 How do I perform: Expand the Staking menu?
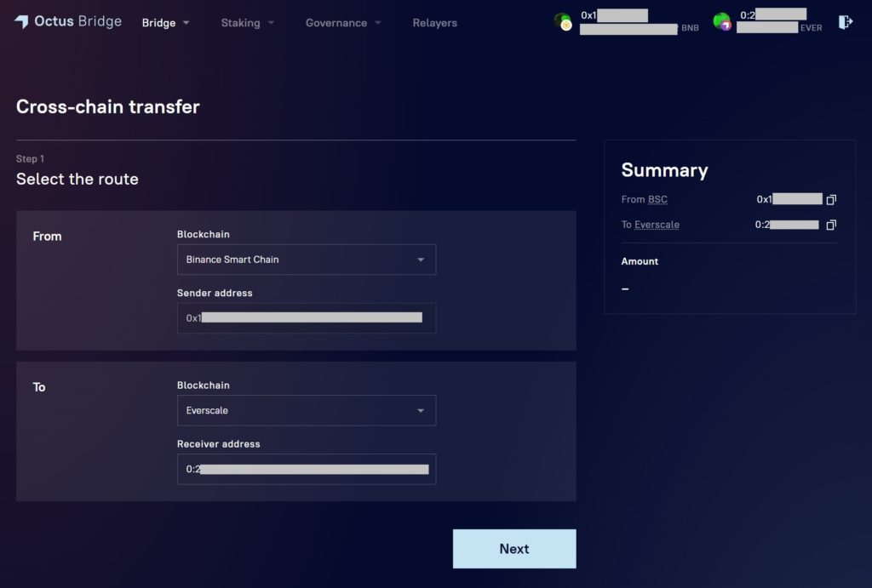coord(247,23)
